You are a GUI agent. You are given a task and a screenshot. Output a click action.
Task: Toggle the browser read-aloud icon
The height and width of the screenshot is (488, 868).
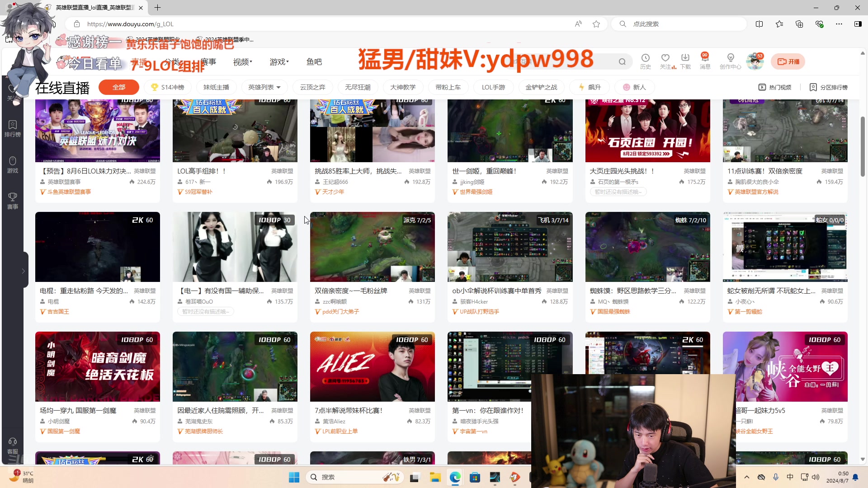pyautogui.click(x=578, y=24)
